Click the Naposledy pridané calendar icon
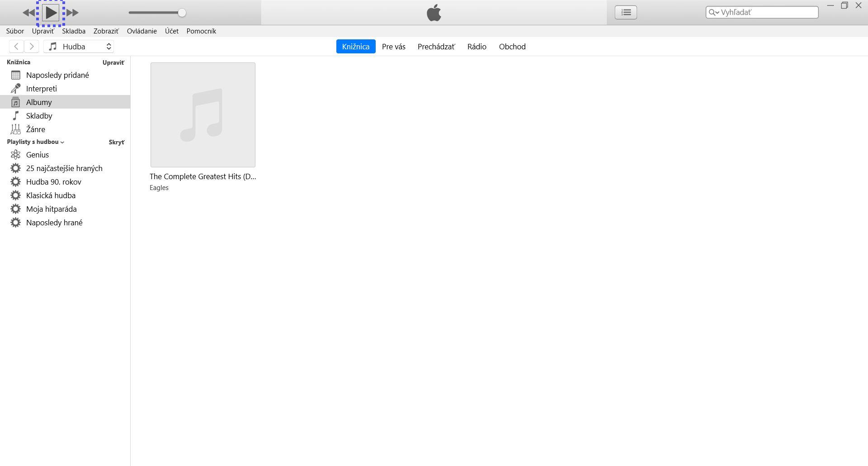This screenshot has height=466, width=868. point(16,75)
